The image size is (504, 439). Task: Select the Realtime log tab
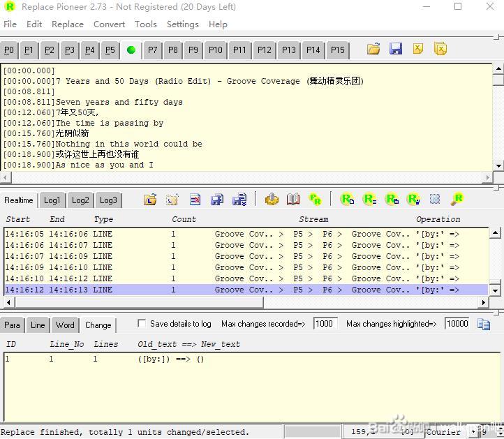coord(19,200)
